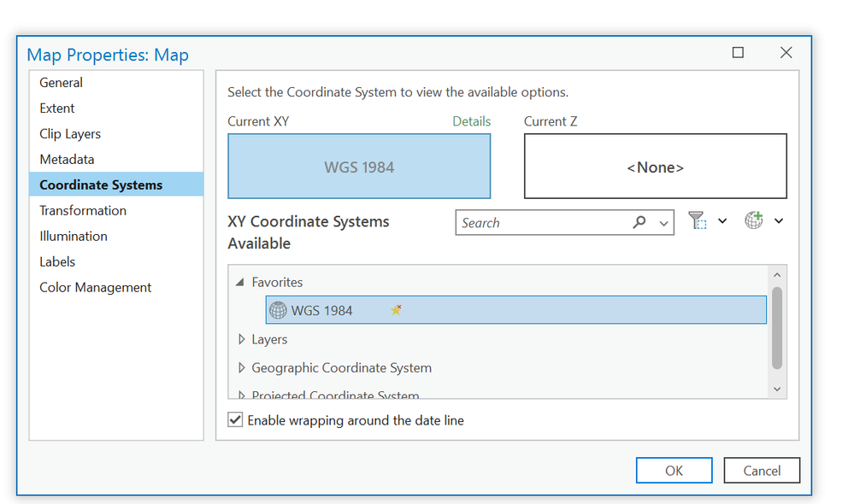
Task: Remove WGS 1984 from favorites star
Action: (x=396, y=310)
